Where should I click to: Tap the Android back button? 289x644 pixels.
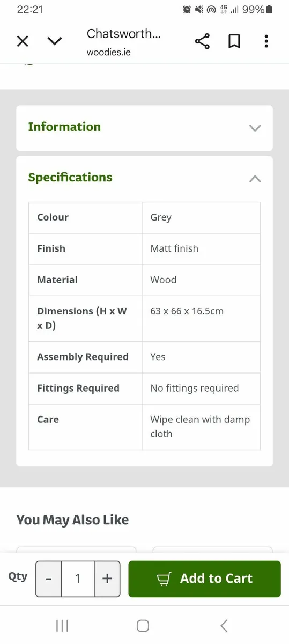(x=224, y=625)
